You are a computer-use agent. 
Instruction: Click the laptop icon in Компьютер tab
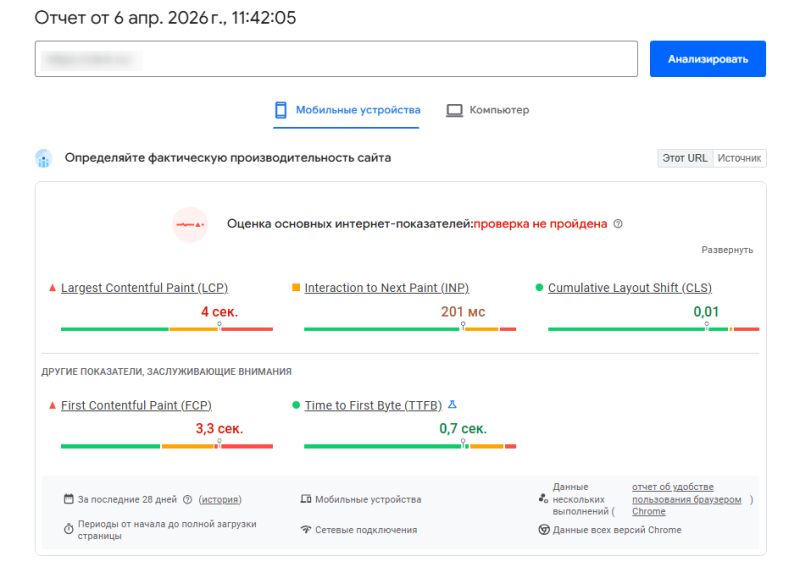click(454, 110)
